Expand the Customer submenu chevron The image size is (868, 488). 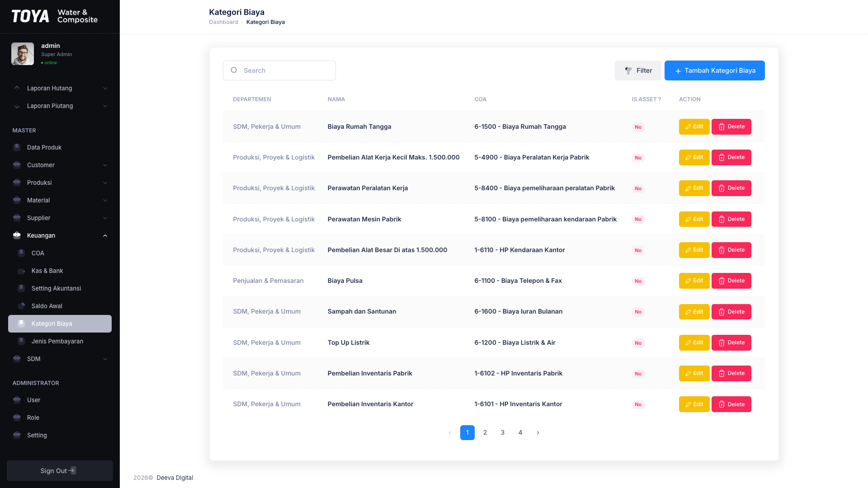[105, 165]
